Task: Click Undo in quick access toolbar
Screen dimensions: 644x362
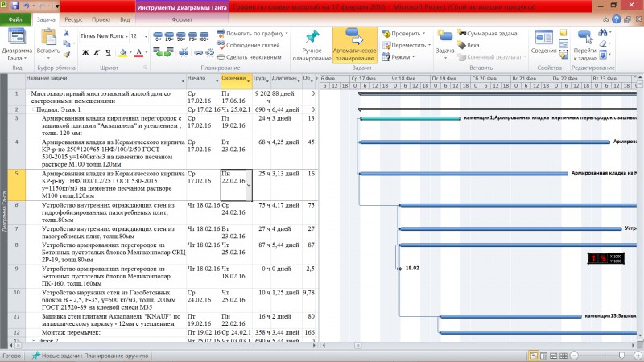Action: click(x=27, y=6)
